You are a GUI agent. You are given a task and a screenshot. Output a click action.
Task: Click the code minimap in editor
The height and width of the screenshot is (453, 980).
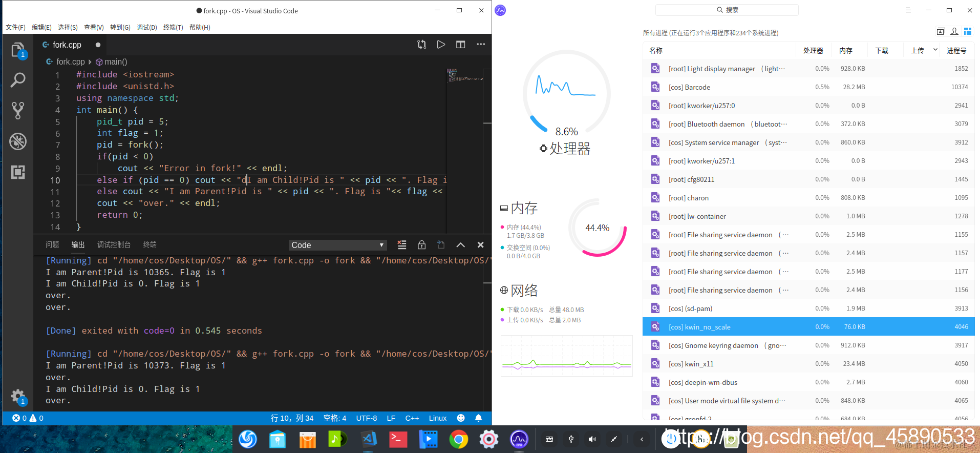(x=465, y=76)
